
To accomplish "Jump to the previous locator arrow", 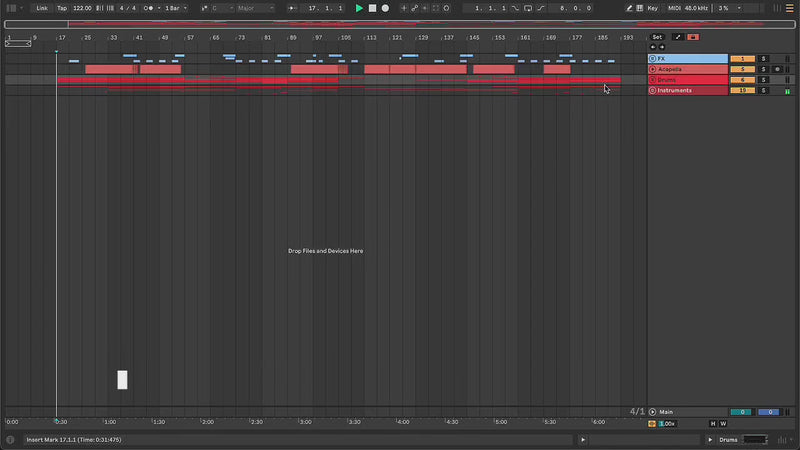I will (652, 47).
